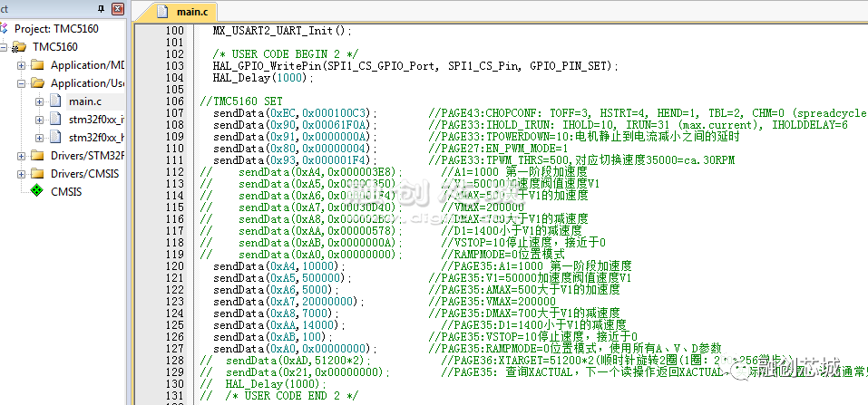Click the green CMSIS diamond icon
Image resolution: width=868 pixels, height=405 pixels.
[x=36, y=191]
